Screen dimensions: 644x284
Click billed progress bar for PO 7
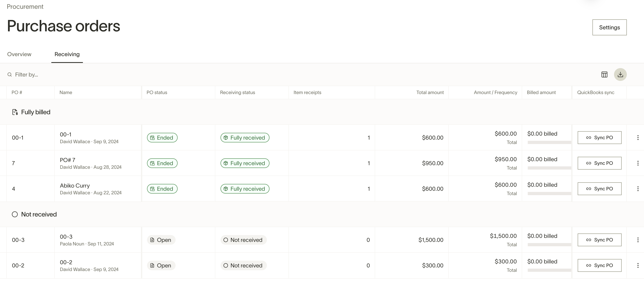(549, 168)
